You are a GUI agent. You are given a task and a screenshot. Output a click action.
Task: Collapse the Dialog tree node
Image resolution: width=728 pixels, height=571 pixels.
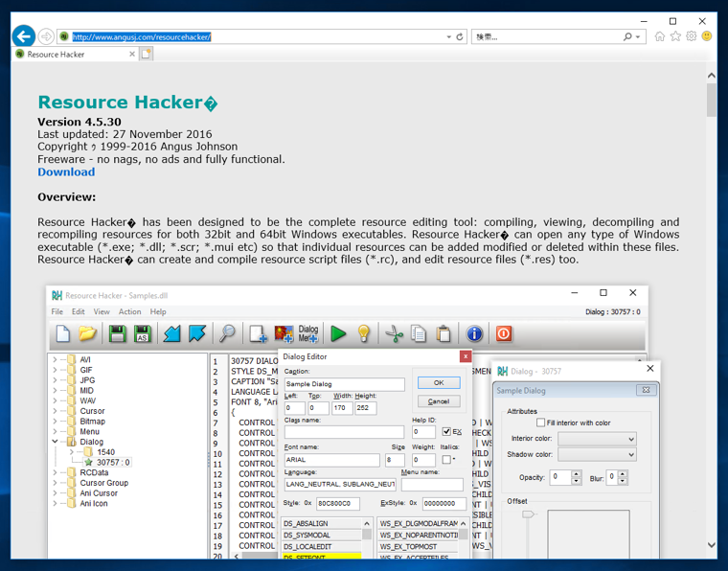[55, 442]
